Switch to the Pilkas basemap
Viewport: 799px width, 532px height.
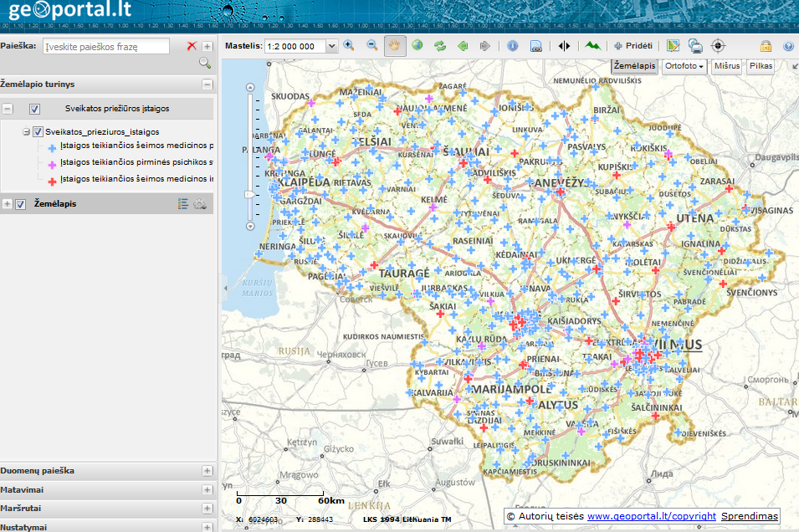(x=761, y=66)
